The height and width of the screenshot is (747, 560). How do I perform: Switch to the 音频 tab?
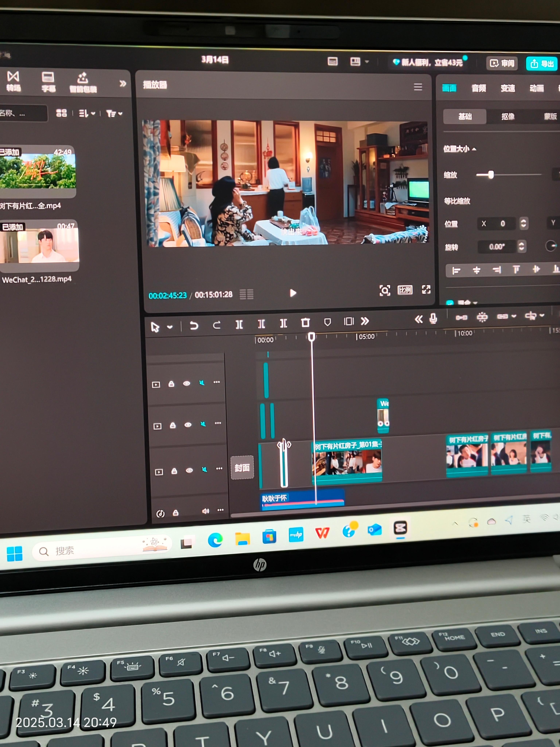[479, 88]
